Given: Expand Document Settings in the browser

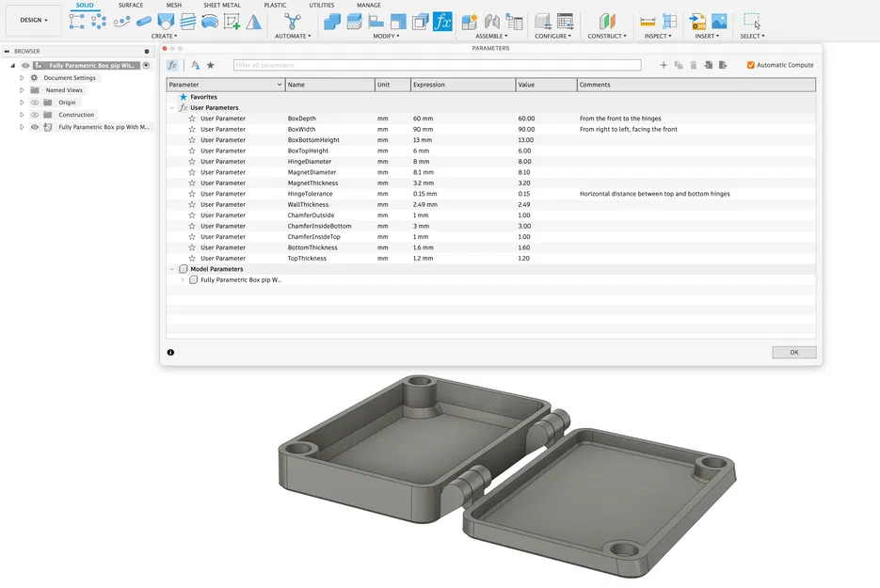Looking at the screenshot, I should [22, 78].
